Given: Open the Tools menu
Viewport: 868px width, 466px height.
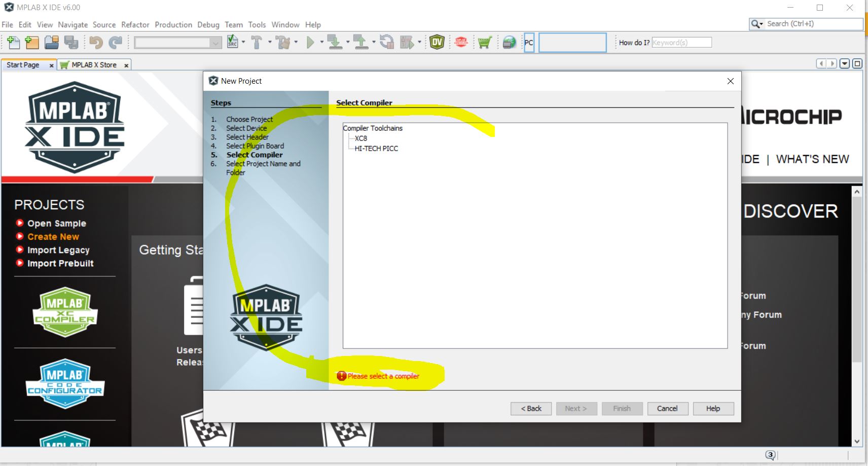Looking at the screenshot, I should click(257, 24).
